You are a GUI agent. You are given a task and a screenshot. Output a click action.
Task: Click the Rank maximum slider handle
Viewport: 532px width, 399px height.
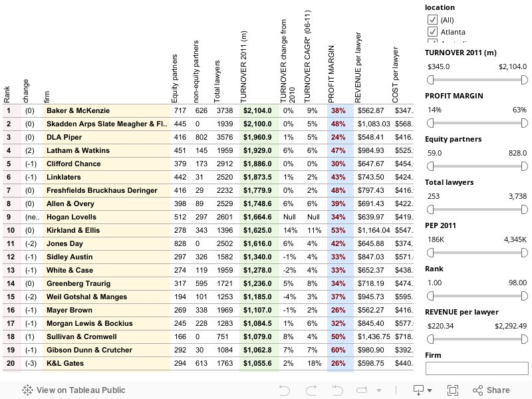pos(525,295)
